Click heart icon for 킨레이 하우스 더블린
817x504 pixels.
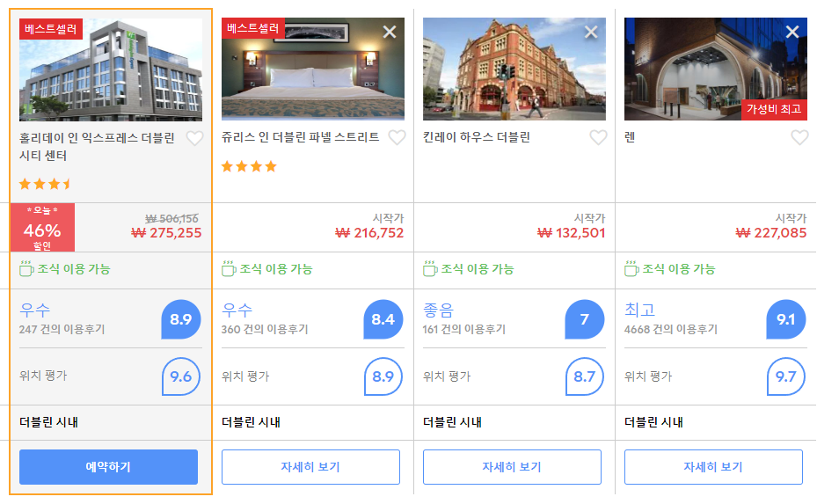coord(598,137)
